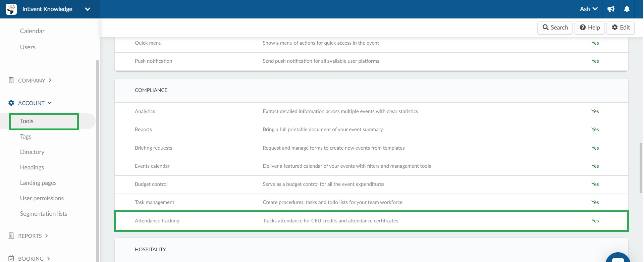Open Tags in the sidebar
The width and height of the screenshot is (644, 262).
25,137
